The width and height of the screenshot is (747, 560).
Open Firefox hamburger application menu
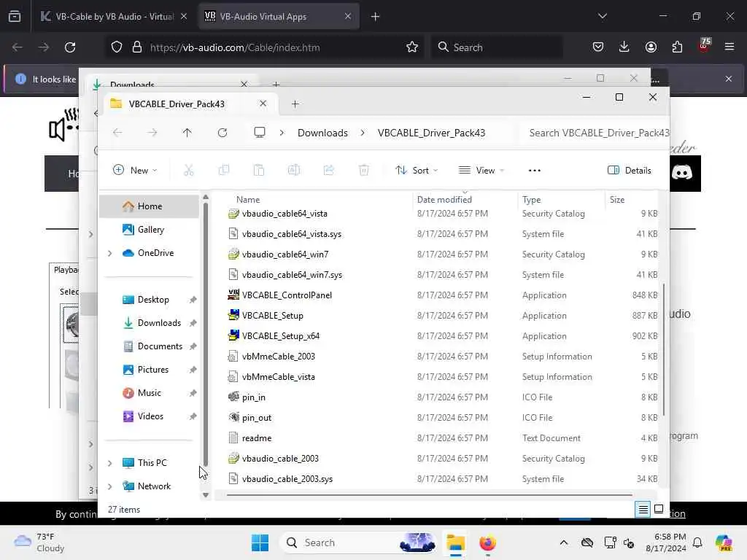click(729, 47)
